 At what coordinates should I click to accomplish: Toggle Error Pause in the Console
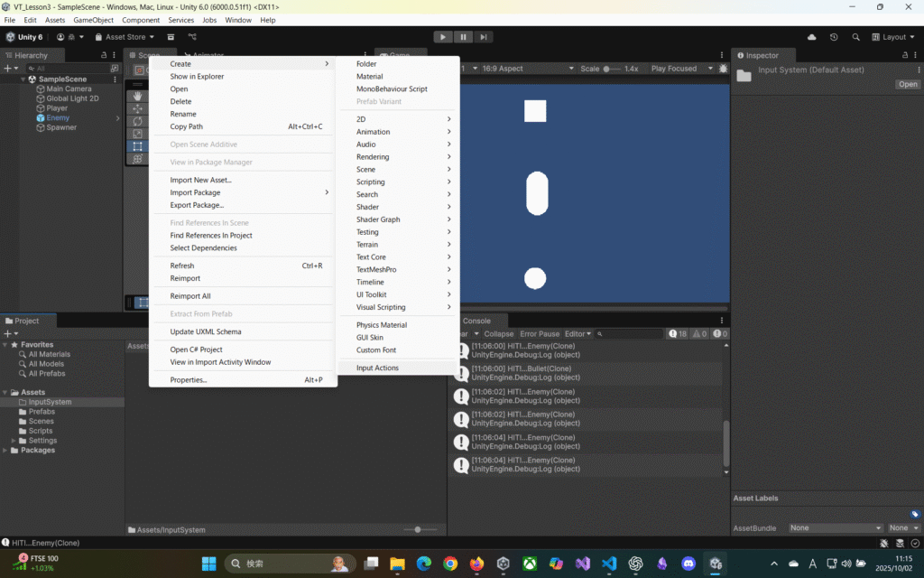(540, 334)
